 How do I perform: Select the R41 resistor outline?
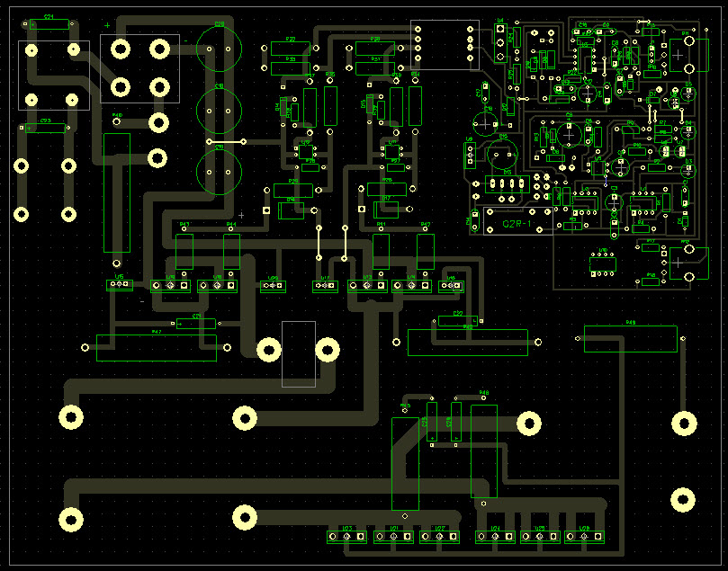click(x=382, y=252)
